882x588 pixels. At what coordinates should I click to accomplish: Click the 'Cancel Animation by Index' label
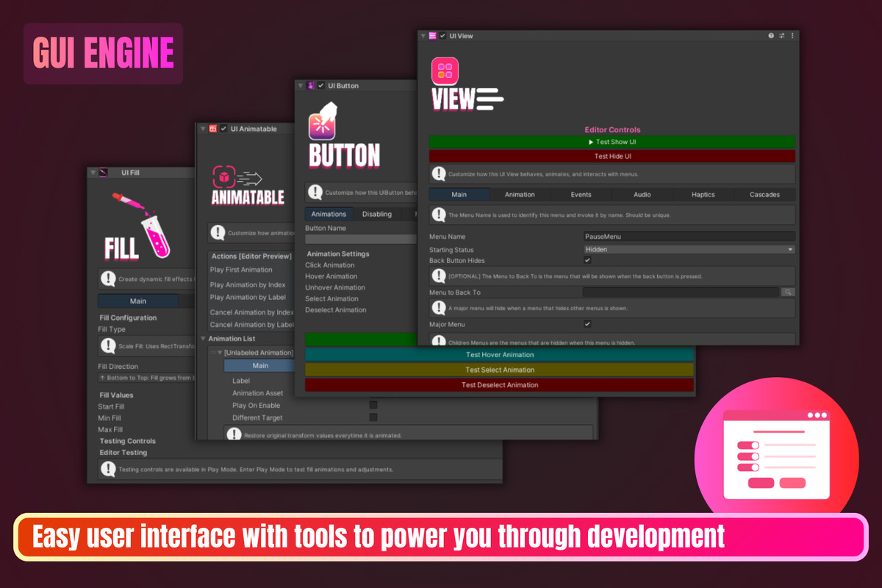click(251, 313)
